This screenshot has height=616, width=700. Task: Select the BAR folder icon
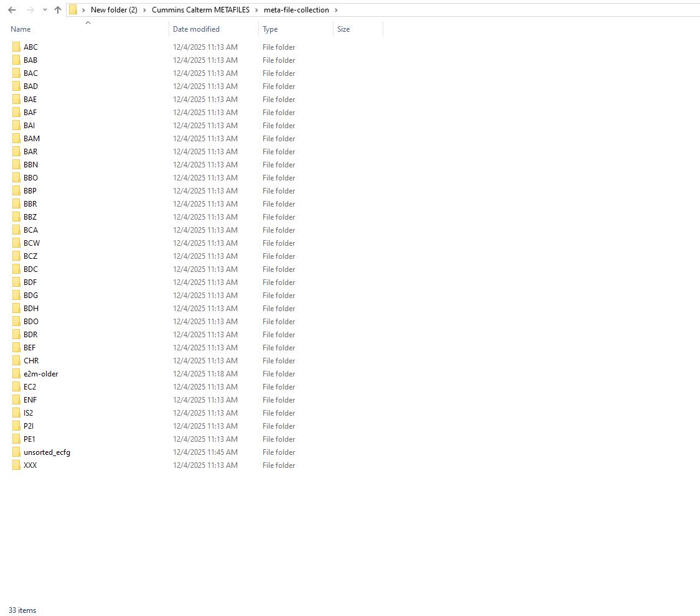click(17, 151)
